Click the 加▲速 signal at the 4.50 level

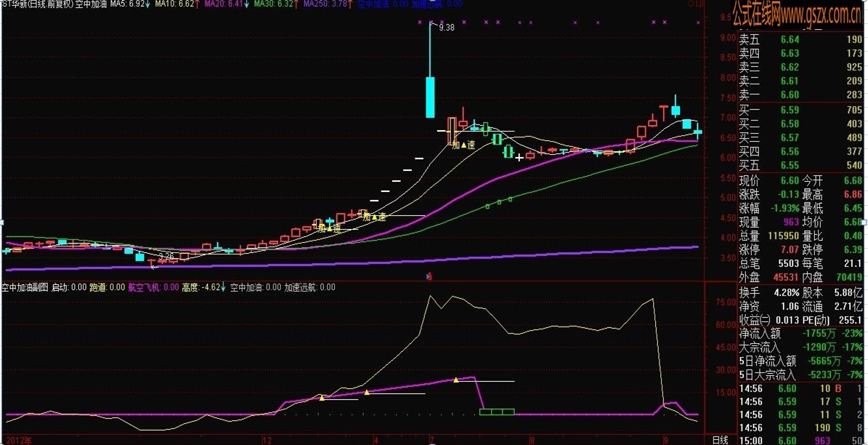coord(374,217)
